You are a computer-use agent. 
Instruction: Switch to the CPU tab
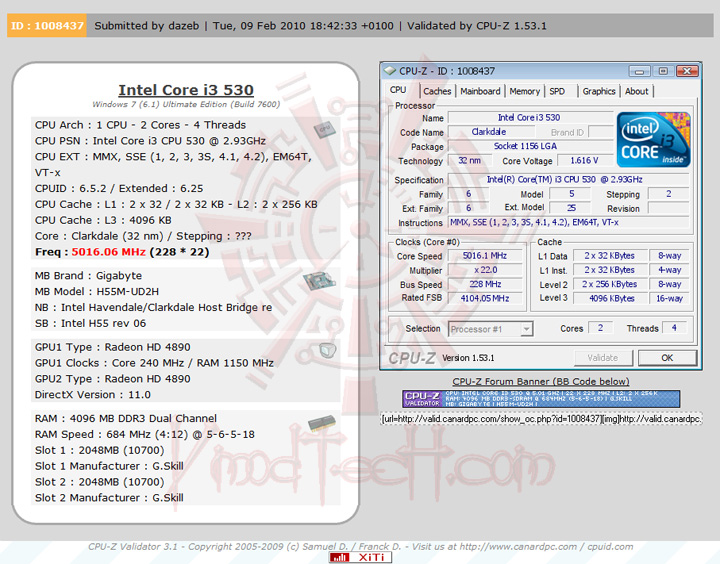click(x=398, y=90)
